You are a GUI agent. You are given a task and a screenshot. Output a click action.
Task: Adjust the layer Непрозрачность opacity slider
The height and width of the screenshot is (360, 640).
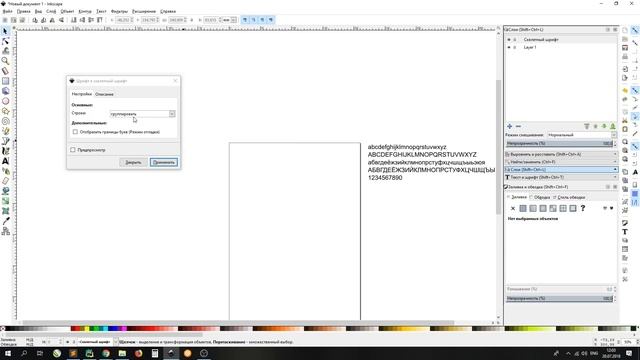pyautogui.click(x=560, y=143)
